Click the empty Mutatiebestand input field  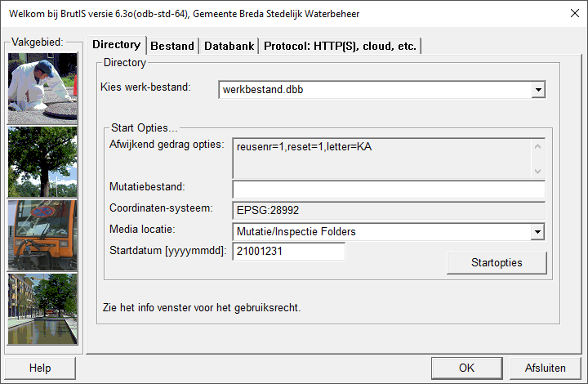389,190
